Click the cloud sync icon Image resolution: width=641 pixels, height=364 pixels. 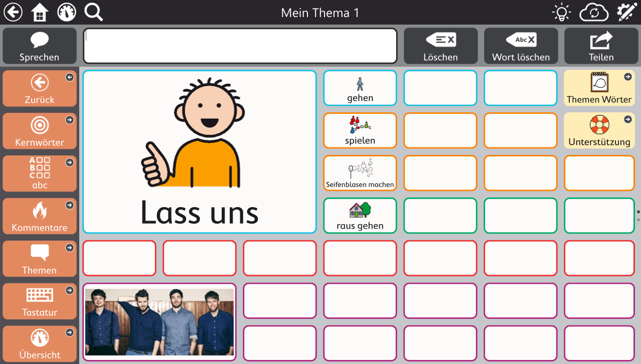click(593, 13)
